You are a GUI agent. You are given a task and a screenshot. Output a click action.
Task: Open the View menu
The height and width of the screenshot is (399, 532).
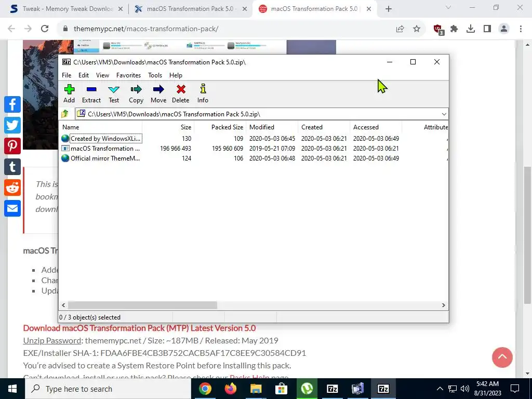point(102,75)
